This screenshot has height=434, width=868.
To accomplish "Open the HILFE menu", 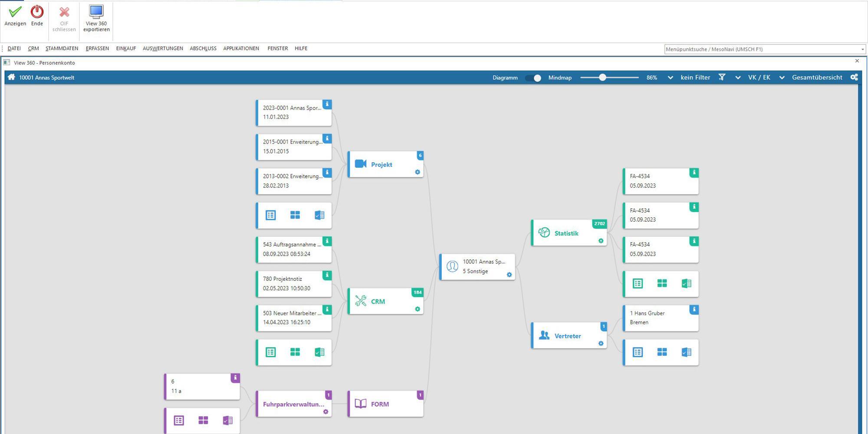I will [x=301, y=49].
